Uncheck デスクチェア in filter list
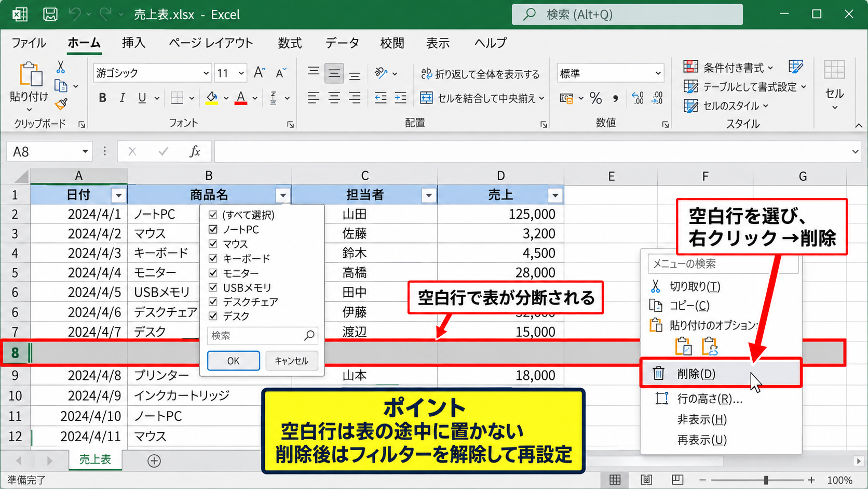 (213, 301)
